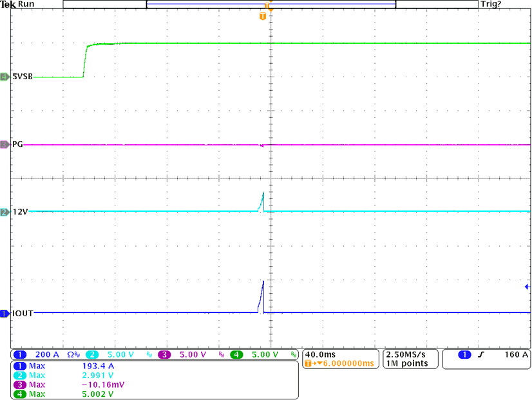Click the channel 3 5.00 V scale value
Viewport: 532px width, 400px height.
(x=193, y=354)
